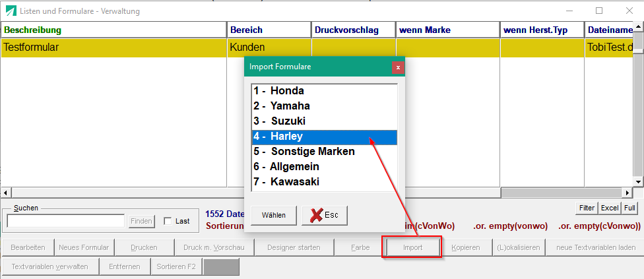Click the green app logo icon in the title bar
Image resolution: width=644 pixels, height=279 pixels.
11,11
